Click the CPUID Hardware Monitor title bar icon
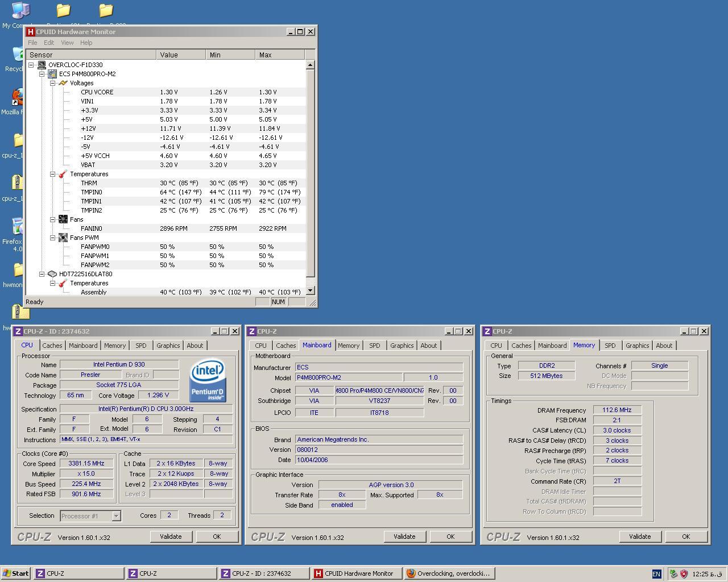The height and width of the screenshot is (582, 728). point(31,32)
